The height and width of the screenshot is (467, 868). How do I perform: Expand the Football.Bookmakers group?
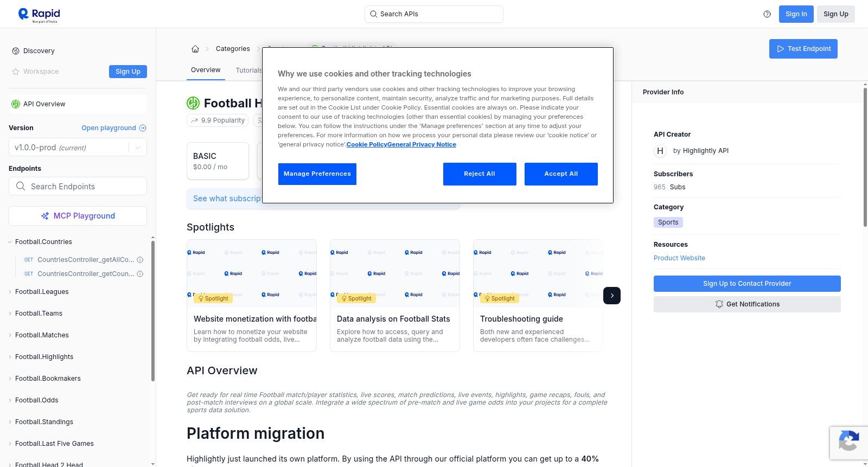(x=10, y=379)
